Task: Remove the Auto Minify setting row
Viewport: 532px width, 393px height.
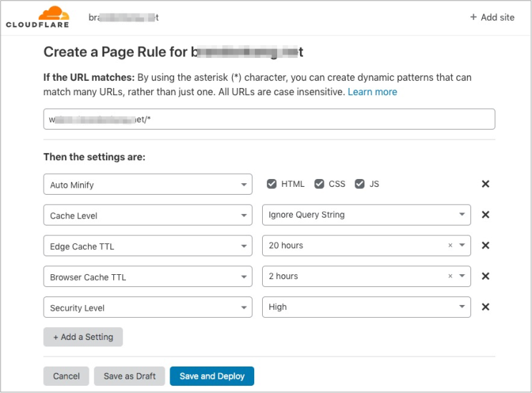Action: pyautogui.click(x=485, y=184)
